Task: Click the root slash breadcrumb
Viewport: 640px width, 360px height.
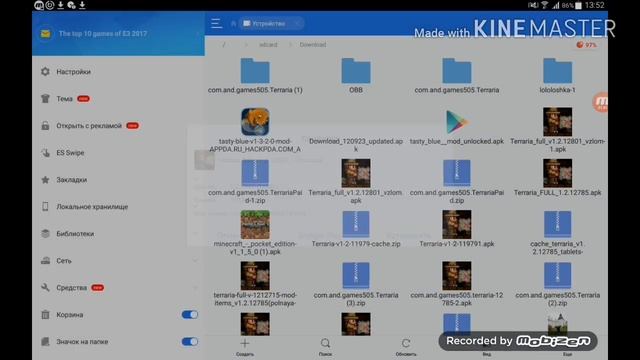Action: (x=224, y=44)
